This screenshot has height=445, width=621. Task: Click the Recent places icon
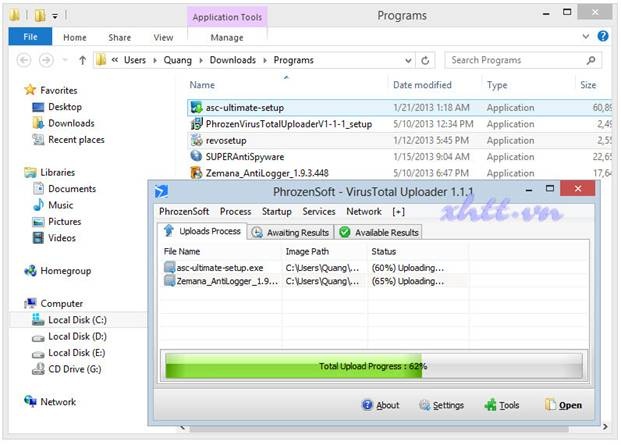[38, 139]
